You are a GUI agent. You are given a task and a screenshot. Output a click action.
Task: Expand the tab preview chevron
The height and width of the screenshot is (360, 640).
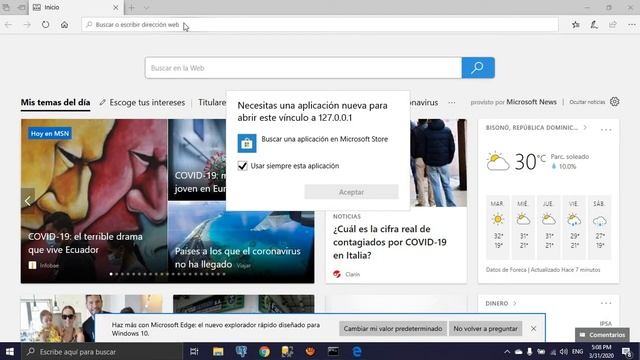point(146,8)
